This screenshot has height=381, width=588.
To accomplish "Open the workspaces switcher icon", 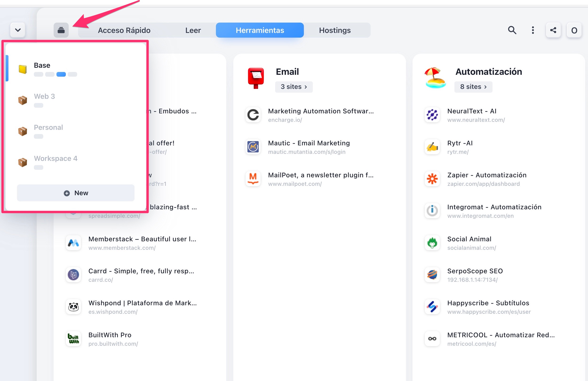I will coord(61,30).
